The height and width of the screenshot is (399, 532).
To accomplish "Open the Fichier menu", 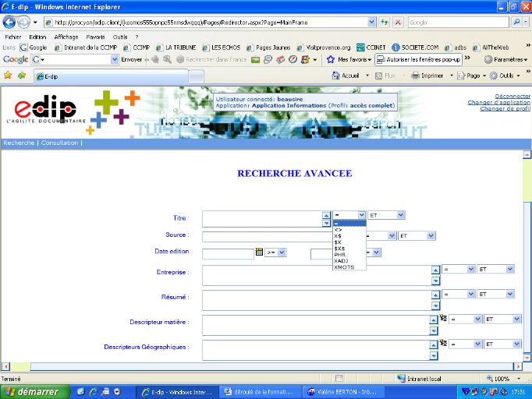I will coord(13,37).
